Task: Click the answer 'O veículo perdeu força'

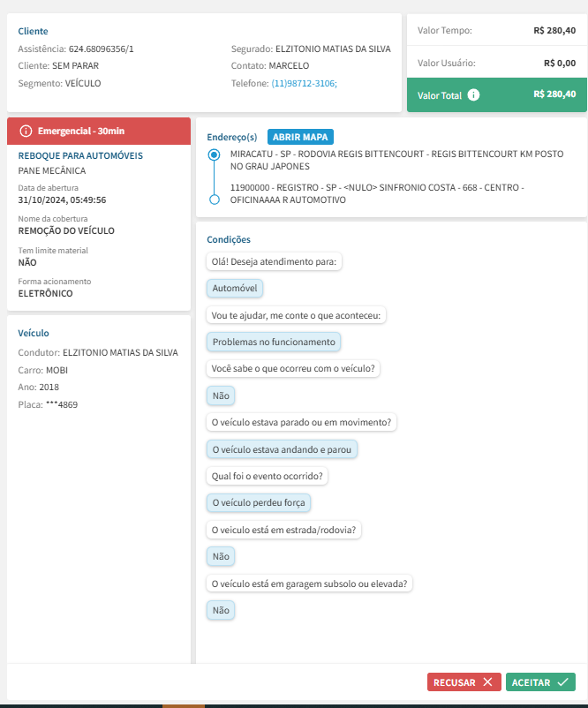Action: pyautogui.click(x=259, y=502)
